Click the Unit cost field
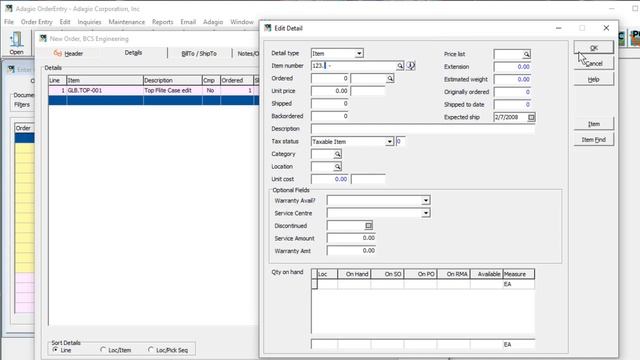 point(330,179)
